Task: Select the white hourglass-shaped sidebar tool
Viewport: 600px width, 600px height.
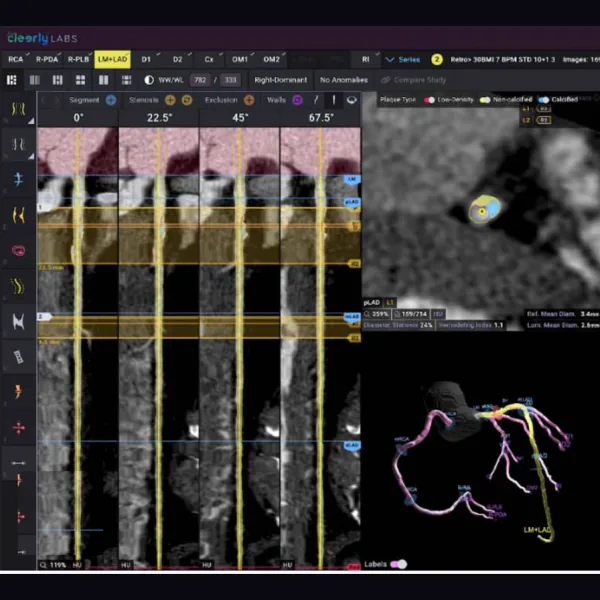Action: click(x=18, y=321)
